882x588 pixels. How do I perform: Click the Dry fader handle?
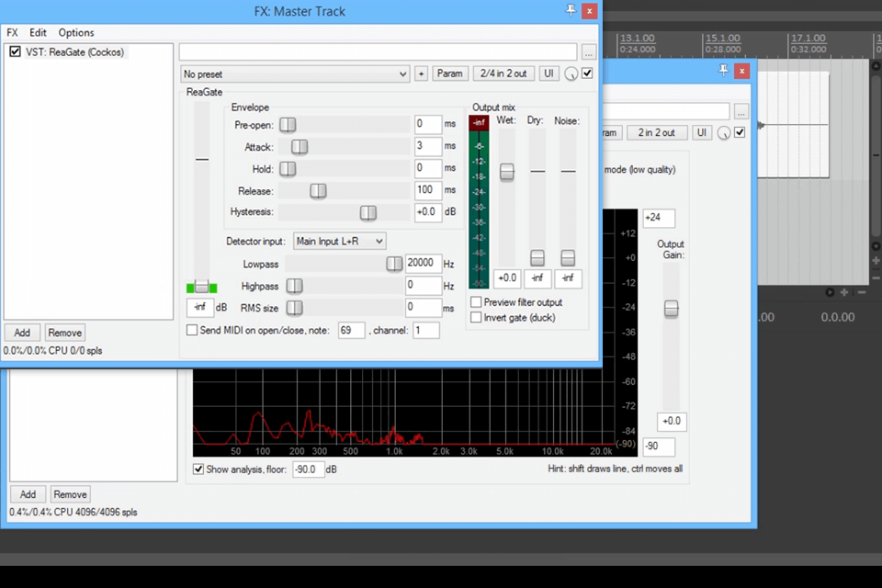537,257
